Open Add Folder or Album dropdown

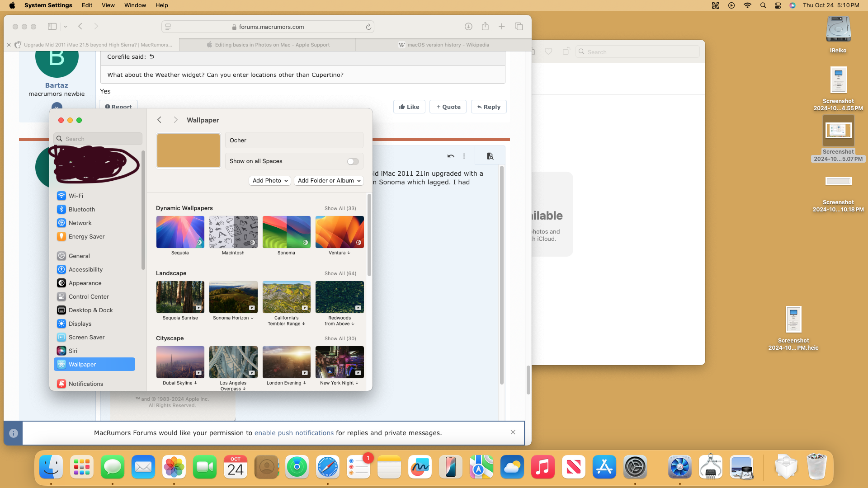click(329, 180)
